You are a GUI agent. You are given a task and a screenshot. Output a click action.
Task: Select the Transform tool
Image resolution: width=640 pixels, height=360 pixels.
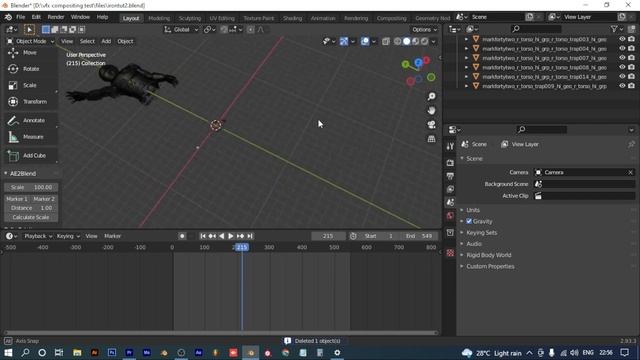coord(31,102)
